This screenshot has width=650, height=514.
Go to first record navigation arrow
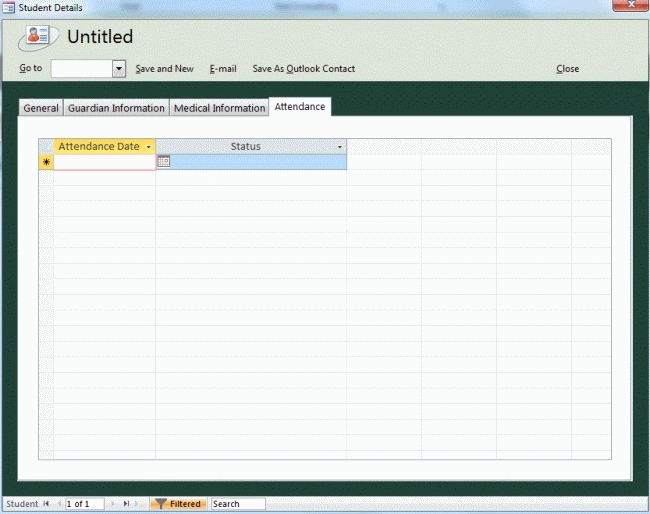pos(46,504)
